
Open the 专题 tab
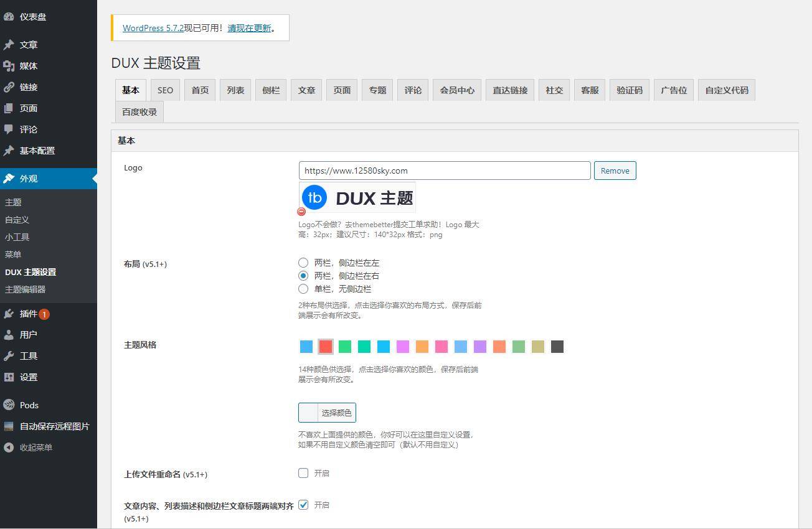click(377, 90)
